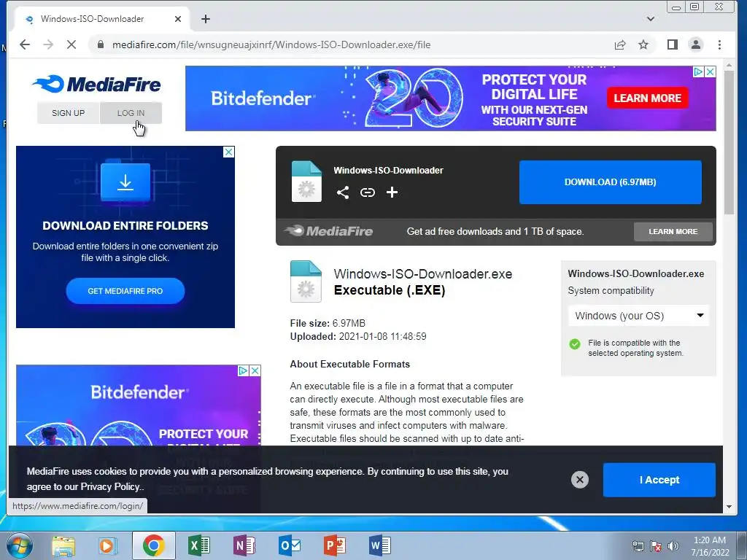
Task: Click LOG IN button
Action: point(131,113)
